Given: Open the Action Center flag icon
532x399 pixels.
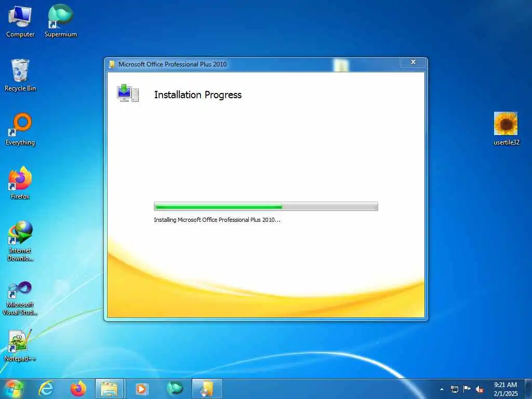Looking at the screenshot, I should tap(467, 389).
